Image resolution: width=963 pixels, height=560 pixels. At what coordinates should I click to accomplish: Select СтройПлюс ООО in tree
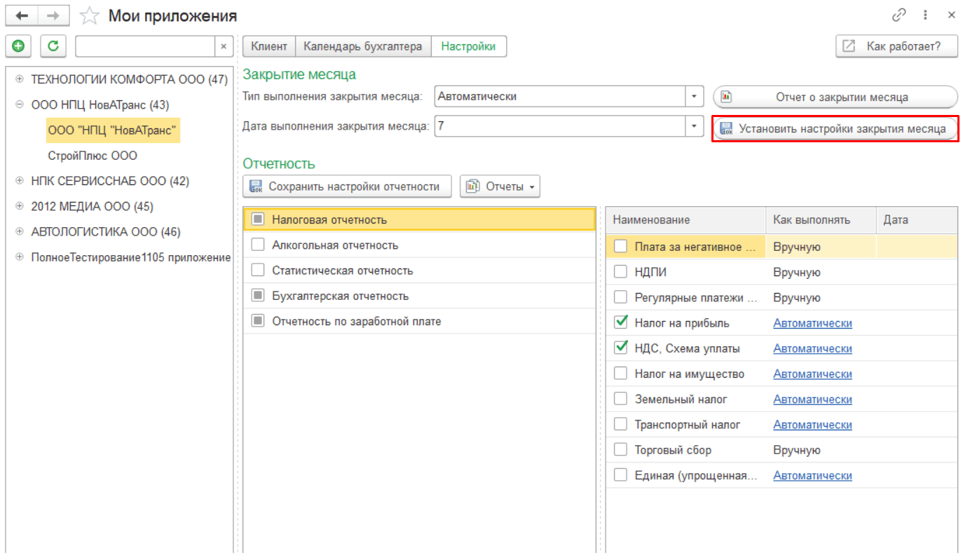click(x=93, y=156)
